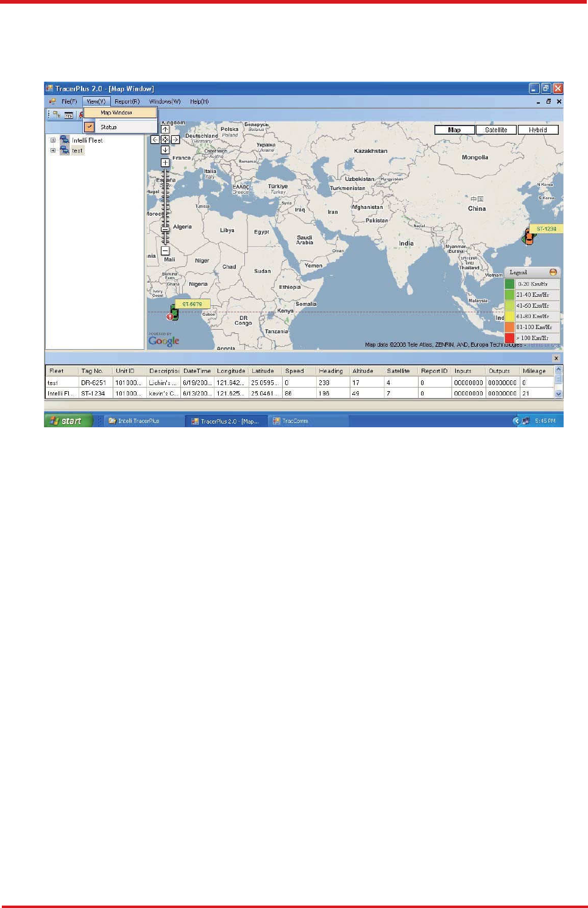Click the Latitude column header
588x908 pixels.
[266, 371]
